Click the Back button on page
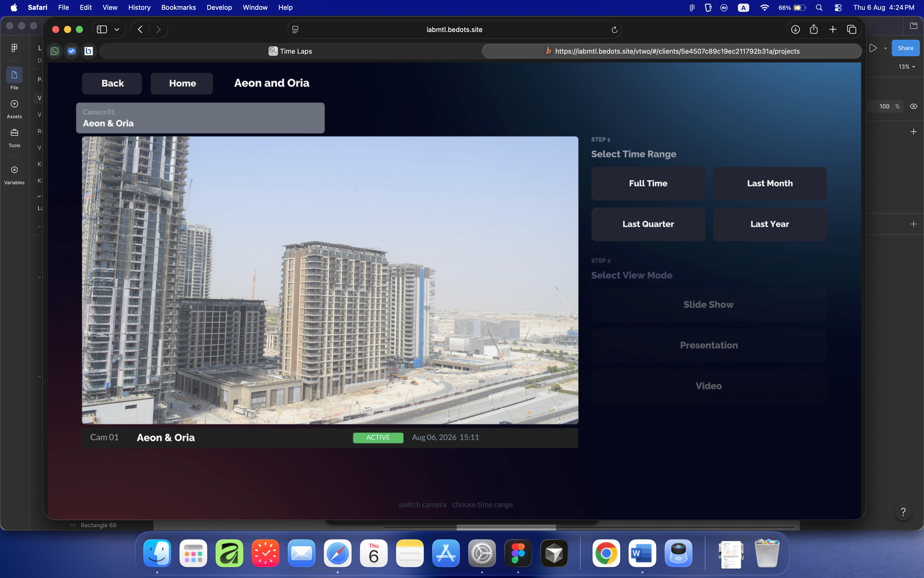 112,83
